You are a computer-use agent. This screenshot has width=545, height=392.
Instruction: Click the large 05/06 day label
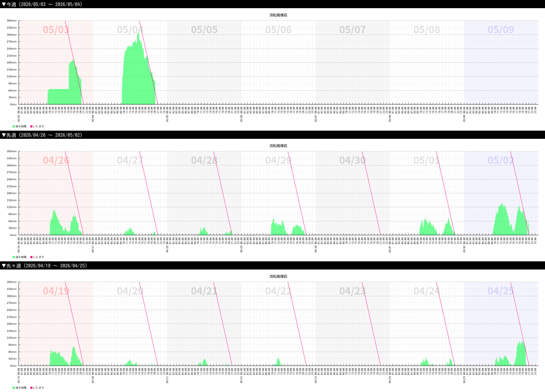point(278,30)
